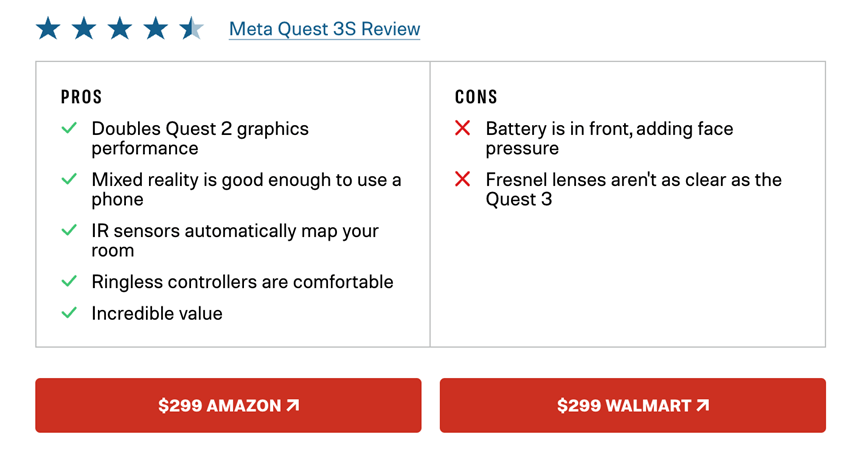Open the Meta Quest 3S Review link
Screen dimensions: 865x451
click(324, 29)
